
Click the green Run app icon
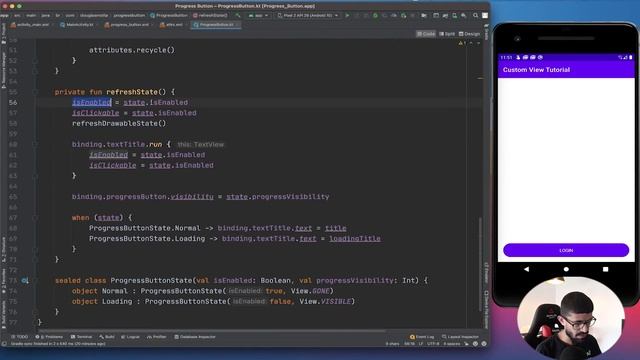(347, 16)
